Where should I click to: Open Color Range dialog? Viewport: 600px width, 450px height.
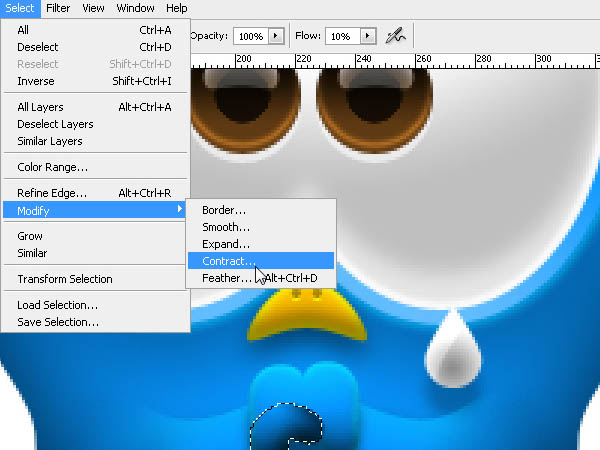(x=94, y=167)
